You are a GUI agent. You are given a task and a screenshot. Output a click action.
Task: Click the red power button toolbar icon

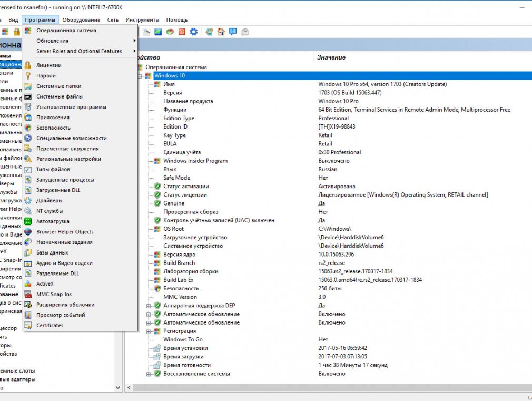(x=182, y=32)
